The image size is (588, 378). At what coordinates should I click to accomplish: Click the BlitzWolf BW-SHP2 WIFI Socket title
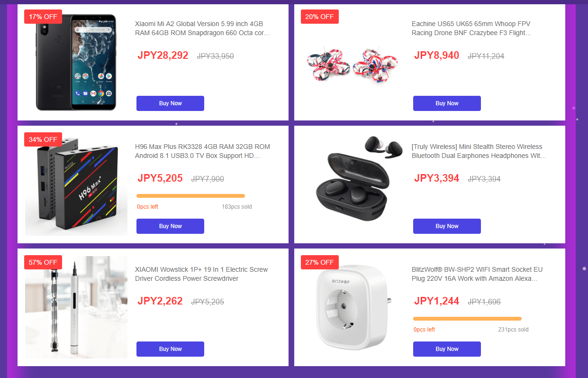(477, 274)
